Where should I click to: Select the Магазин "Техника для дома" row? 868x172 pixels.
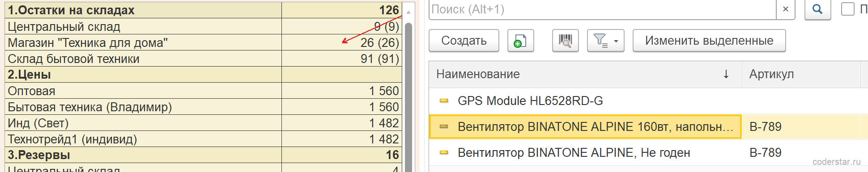pyautogui.click(x=203, y=42)
